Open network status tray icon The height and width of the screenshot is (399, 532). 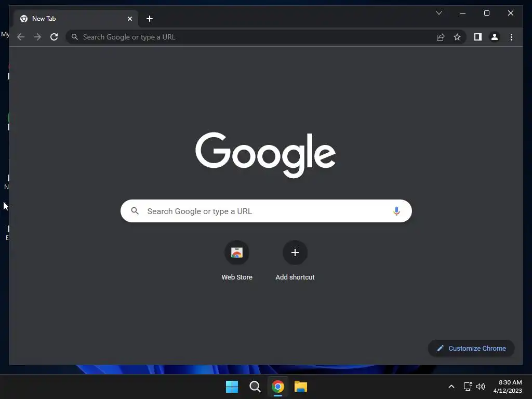(468, 387)
